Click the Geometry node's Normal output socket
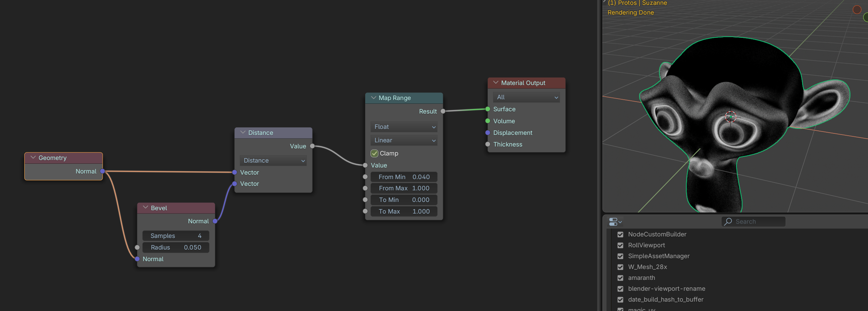This screenshot has height=311, width=868. click(x=102, y=171)
